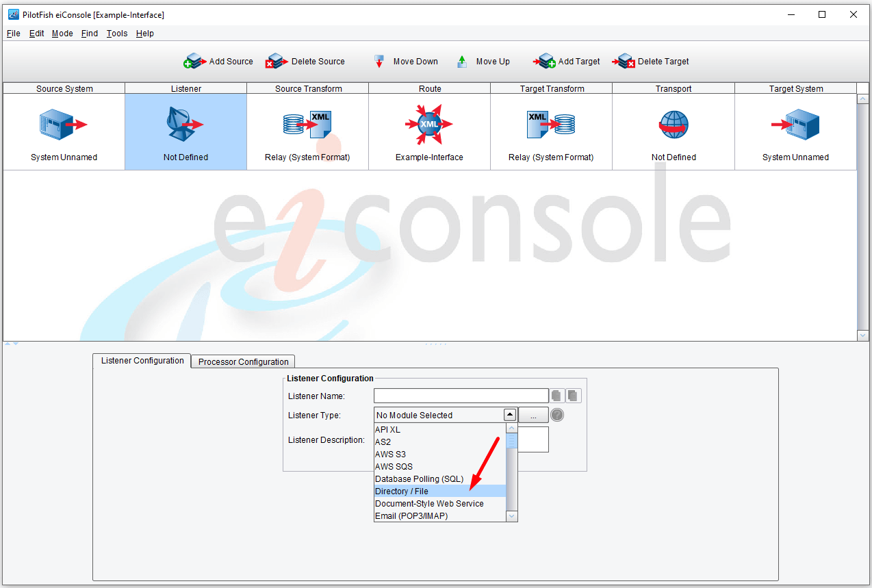Click the PilotFish app icon in title bar

click(x=13, y=14)
